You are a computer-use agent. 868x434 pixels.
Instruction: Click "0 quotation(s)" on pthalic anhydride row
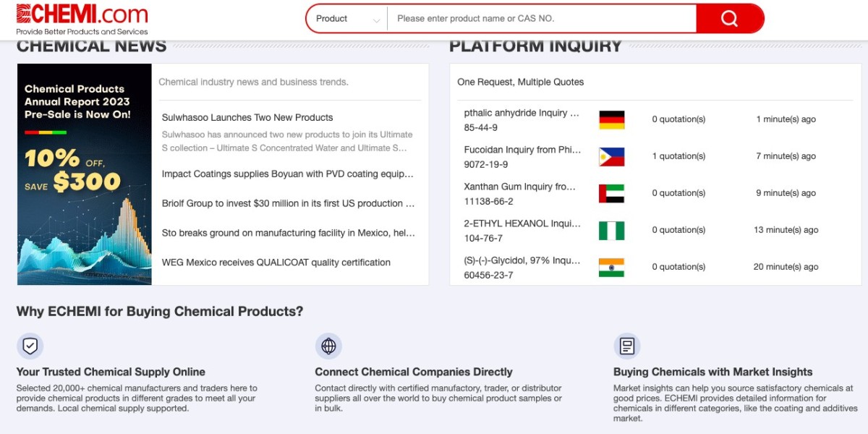(x=678, y=119)
